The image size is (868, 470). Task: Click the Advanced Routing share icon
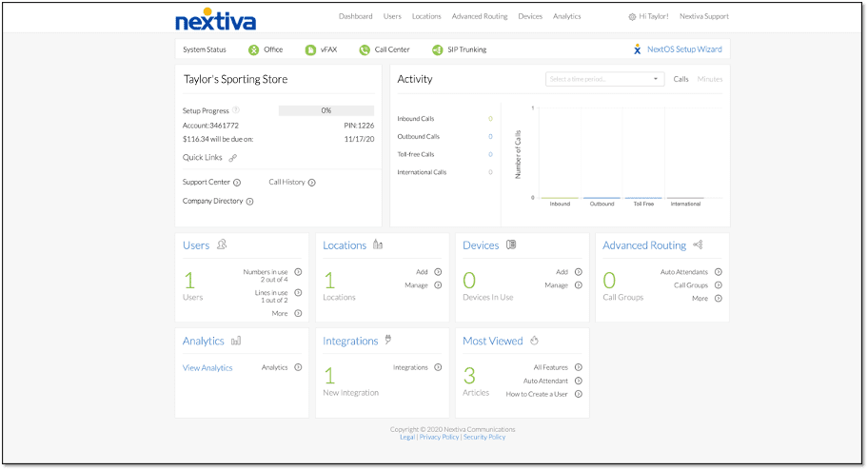pyautogui.click(x=698, y=245)
